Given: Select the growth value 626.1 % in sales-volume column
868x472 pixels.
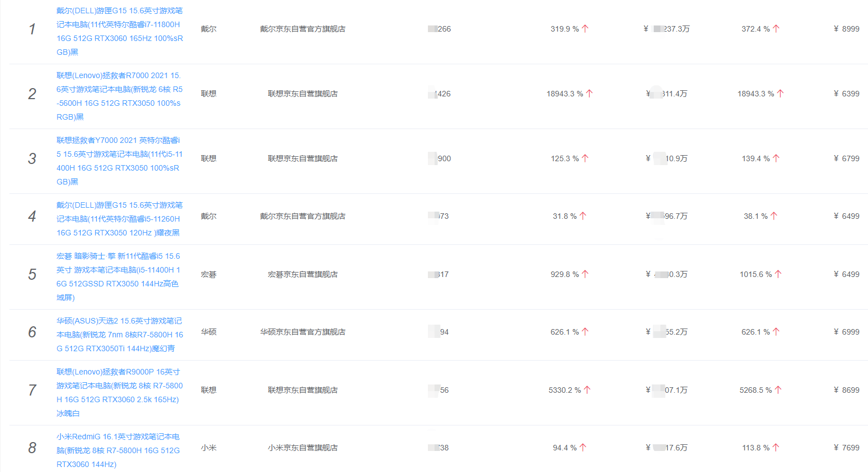Looking at the screenshot, I should (x=565, y=332).
